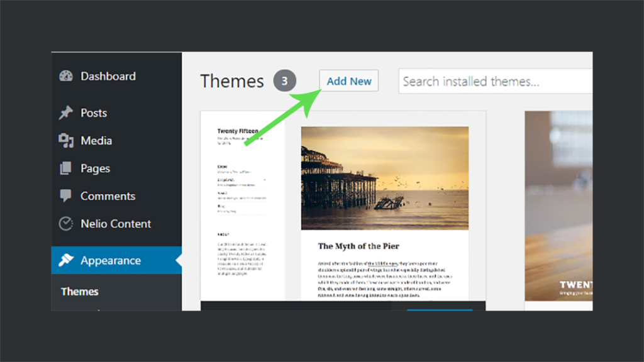644x362 pixels.
Task: Open the Dashboard menu item
Action: pyautogui.click(x=108, y=76)
